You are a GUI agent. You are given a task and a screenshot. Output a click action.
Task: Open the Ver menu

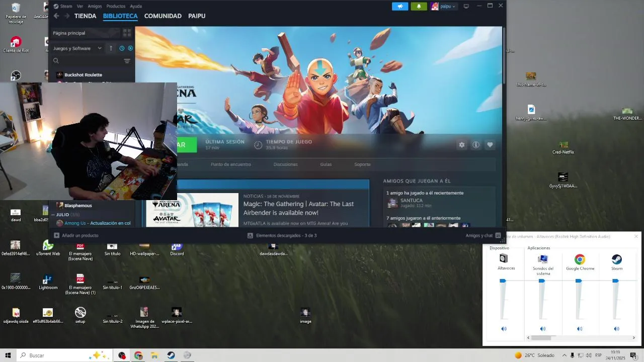80,6
